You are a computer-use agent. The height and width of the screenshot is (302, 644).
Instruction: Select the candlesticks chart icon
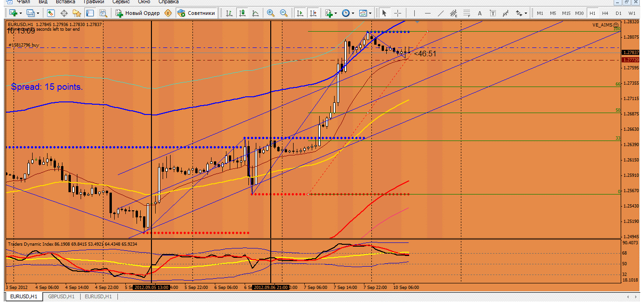[242, 13]
